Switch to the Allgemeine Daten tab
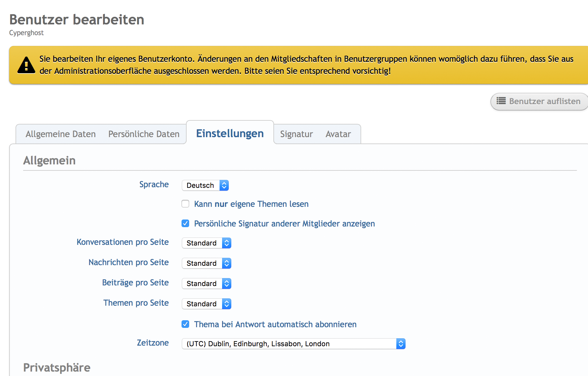The width and height of the screenshot is (588, 376). pos(61,134)
